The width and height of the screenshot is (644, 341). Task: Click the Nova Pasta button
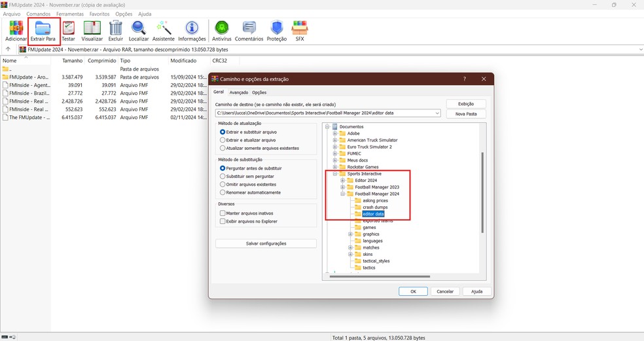click(x=465, y=114)
